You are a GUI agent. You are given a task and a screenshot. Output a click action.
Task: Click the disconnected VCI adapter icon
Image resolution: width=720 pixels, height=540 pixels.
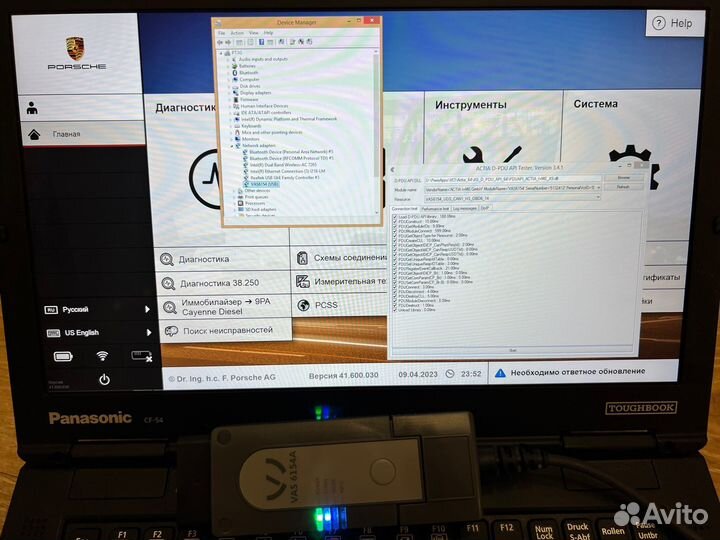coord(141,355)
